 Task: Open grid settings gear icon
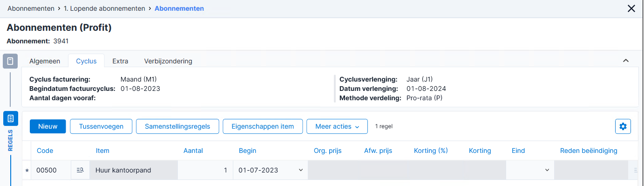pyautogui.click(x=623, y=126)
